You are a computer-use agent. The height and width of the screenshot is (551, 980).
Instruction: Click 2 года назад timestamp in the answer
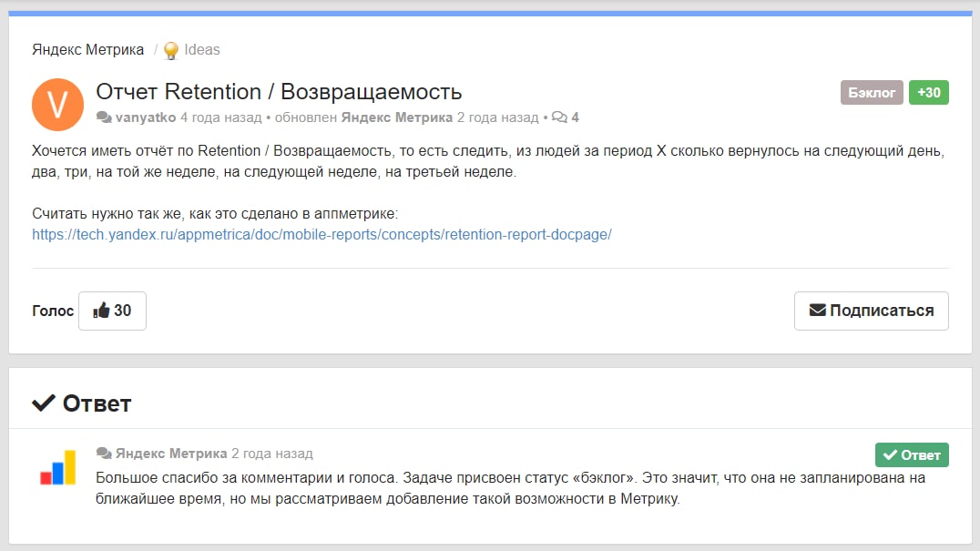tap(272, 454)
